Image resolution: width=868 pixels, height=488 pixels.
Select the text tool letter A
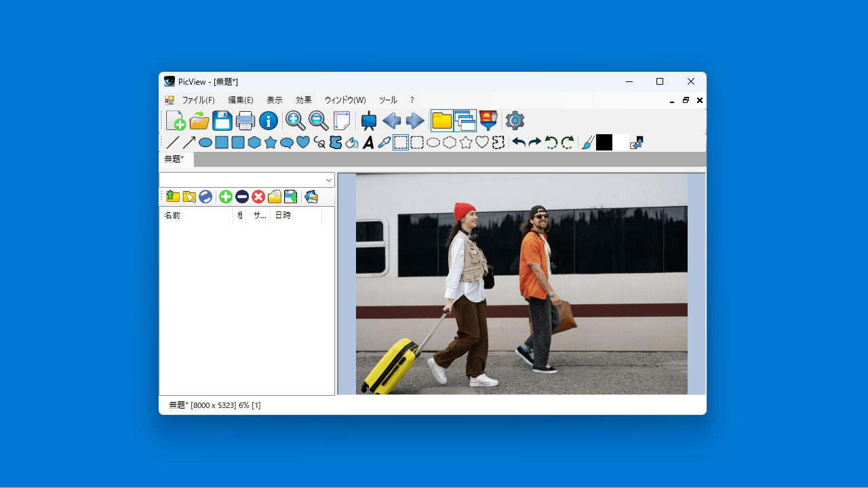[368, 142]
